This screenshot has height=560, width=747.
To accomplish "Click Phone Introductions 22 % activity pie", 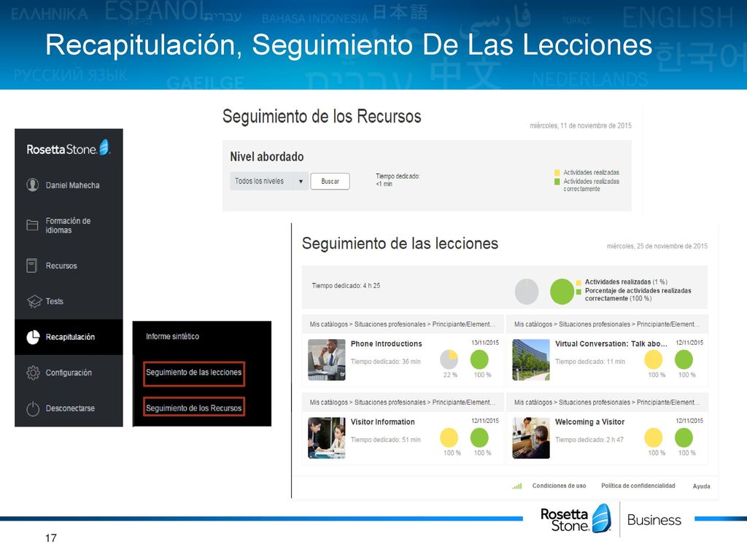I will pos(449,359).
